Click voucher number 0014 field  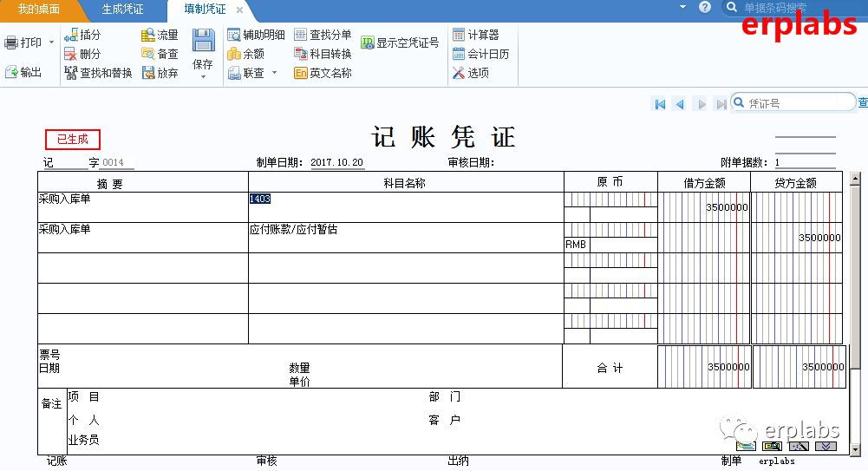click(117, 163)
